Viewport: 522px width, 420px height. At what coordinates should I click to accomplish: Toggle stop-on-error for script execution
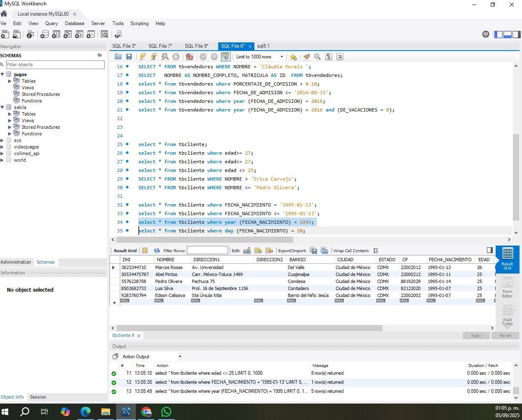(189, 57)
